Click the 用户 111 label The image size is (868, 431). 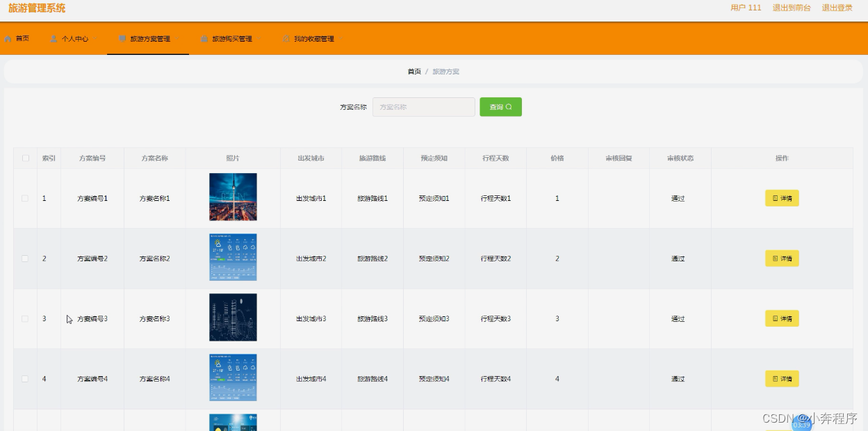pos(746,8)
